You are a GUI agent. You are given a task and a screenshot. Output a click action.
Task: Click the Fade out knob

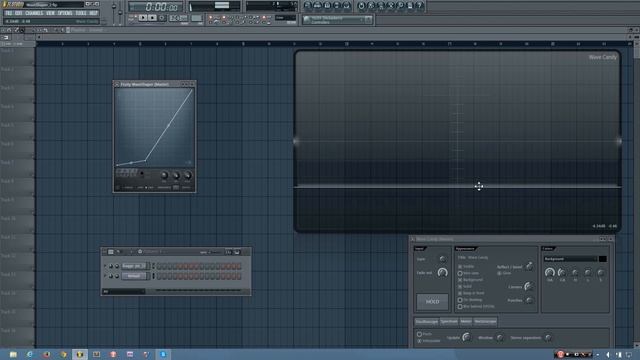click(442, 273)
